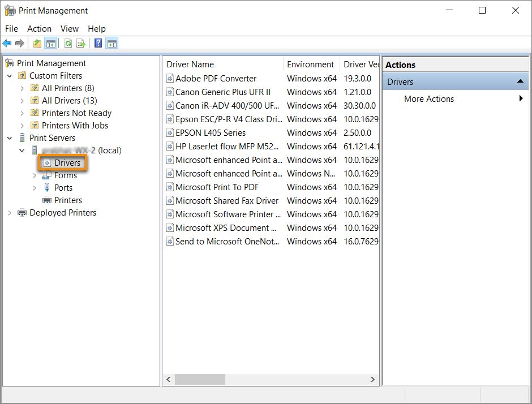Screen dimensions: 532x404
Task: Click the Export List toolbar icon
Action: click(81, 43)
